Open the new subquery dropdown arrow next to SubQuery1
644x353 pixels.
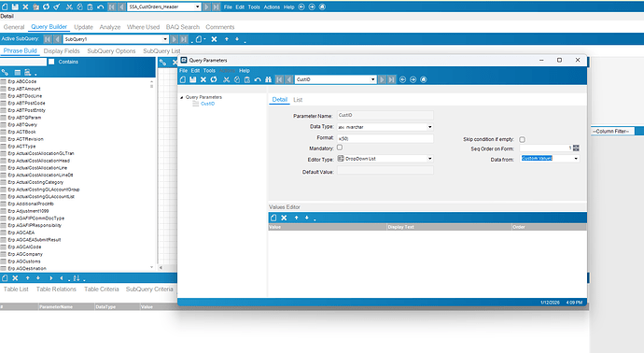(x=204, y=39)
